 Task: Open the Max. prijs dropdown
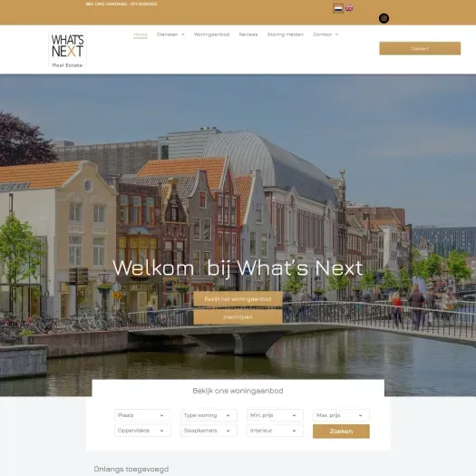coord(341,415)
